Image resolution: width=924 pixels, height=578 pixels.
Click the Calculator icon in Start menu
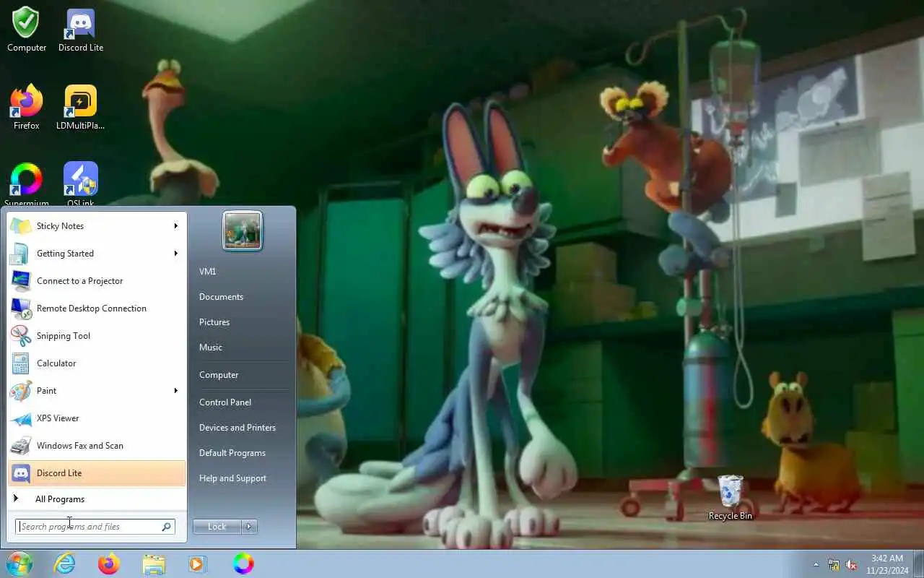point(21,363)
